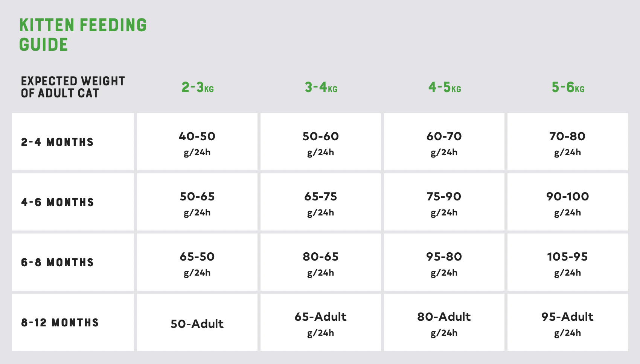Select the 105-95 g/24h cell

(568, 262)
